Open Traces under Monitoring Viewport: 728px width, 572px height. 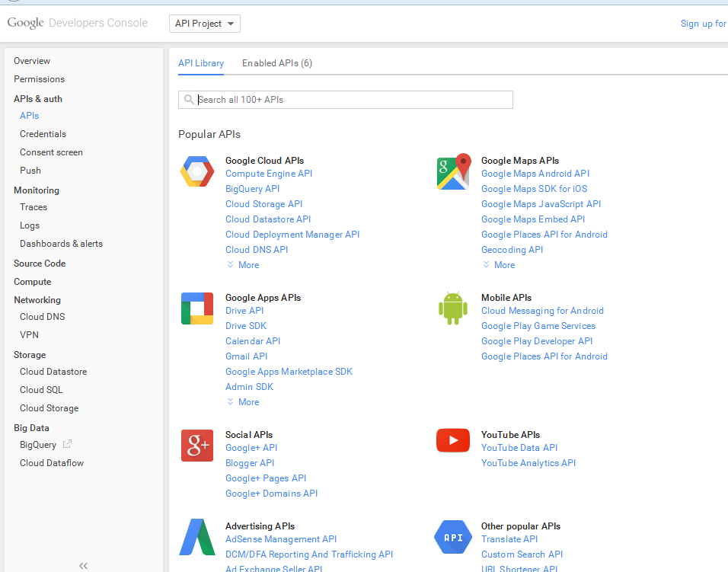pos(34,207)
